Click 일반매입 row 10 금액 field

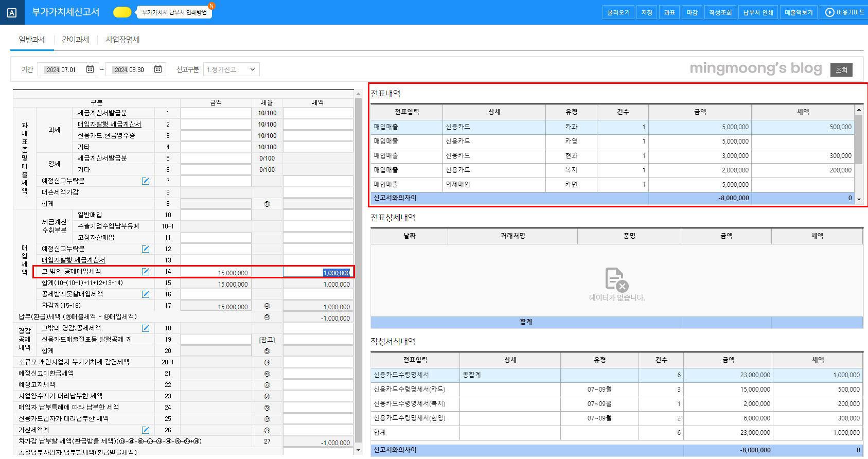tap(216, 215)
